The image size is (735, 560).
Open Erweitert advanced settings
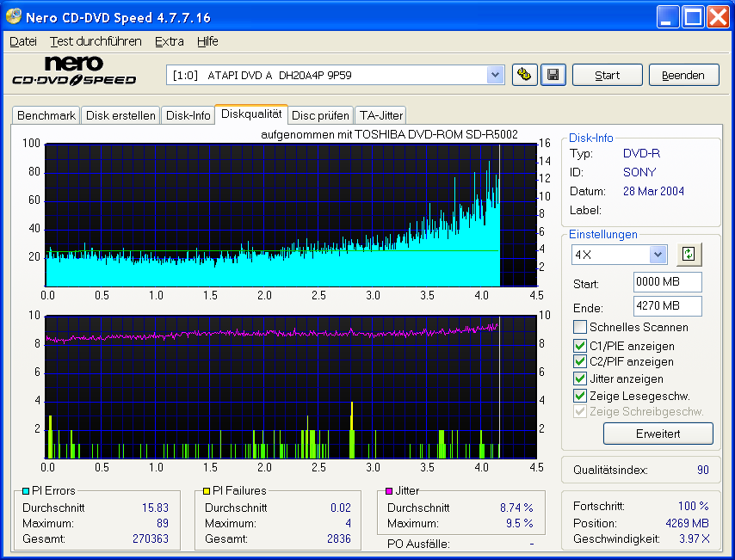point(658,434)
